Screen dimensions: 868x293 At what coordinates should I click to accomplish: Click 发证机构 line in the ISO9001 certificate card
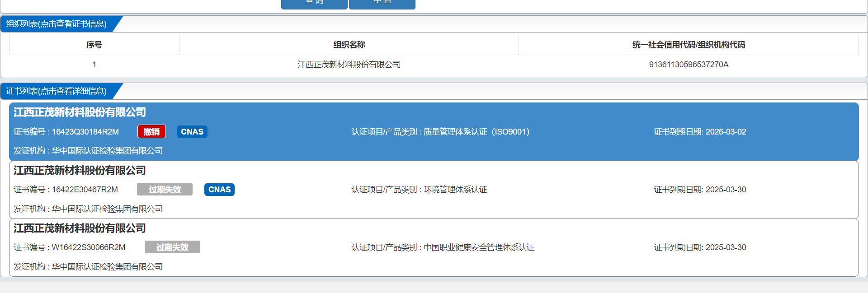pyautogui.click(x=88, y=151)
